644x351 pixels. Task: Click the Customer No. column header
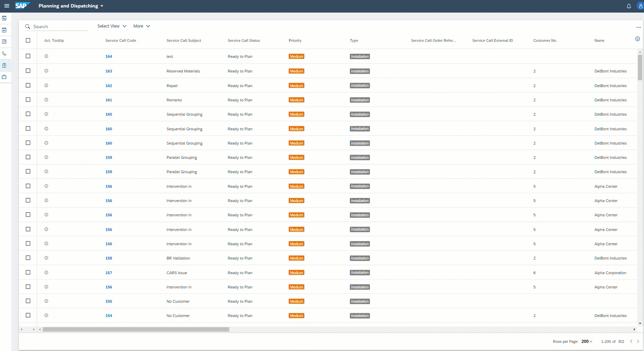click(x=545, y=40)
